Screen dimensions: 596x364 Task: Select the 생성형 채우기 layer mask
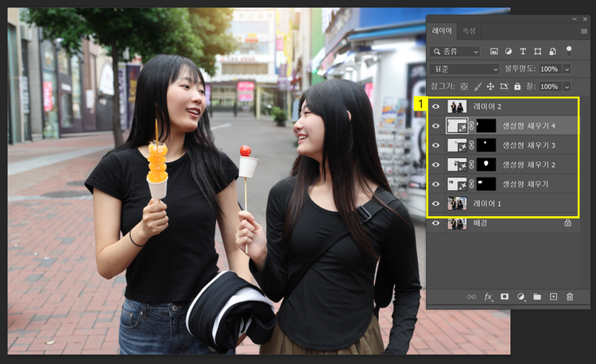486,184
